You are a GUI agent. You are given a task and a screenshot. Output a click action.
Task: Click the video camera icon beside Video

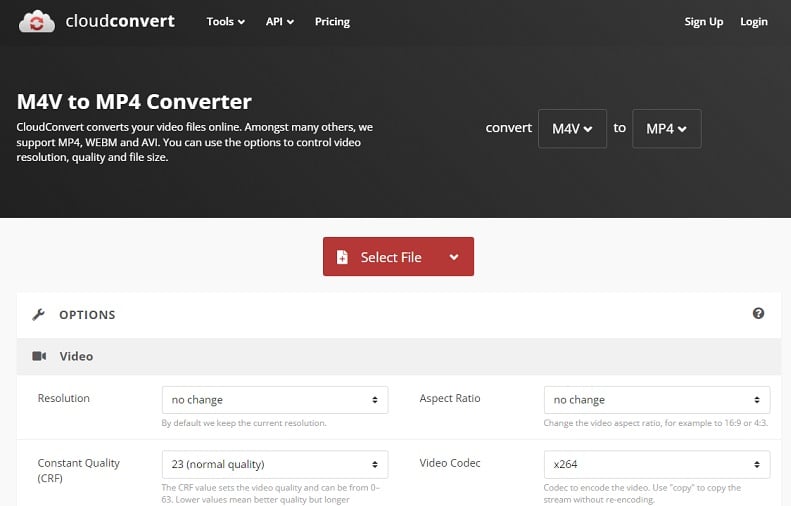click(x=39, y=356)
